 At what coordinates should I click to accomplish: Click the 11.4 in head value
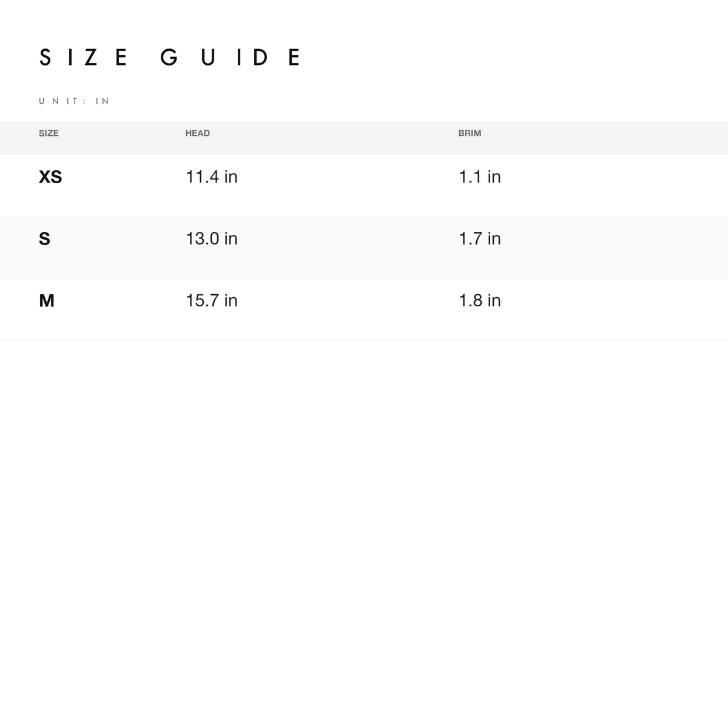pyautogui.click(x=212, y=177)
